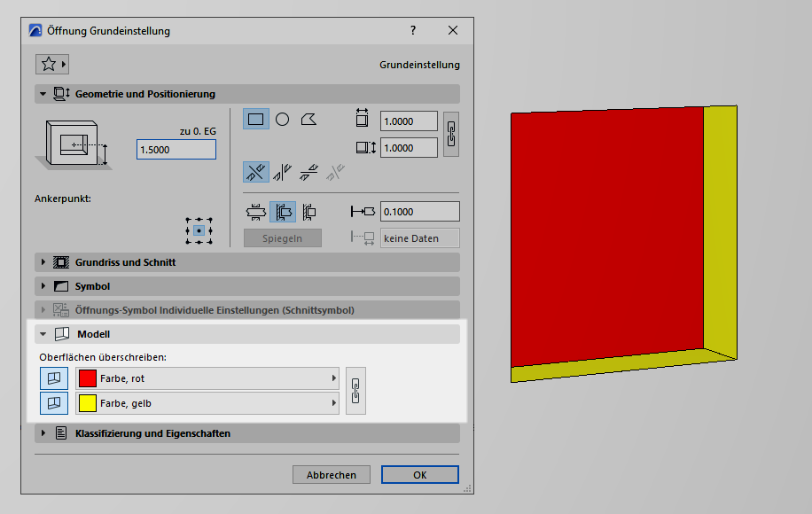Click the opening height icon
812x514 pixels.
pos(366,148)
